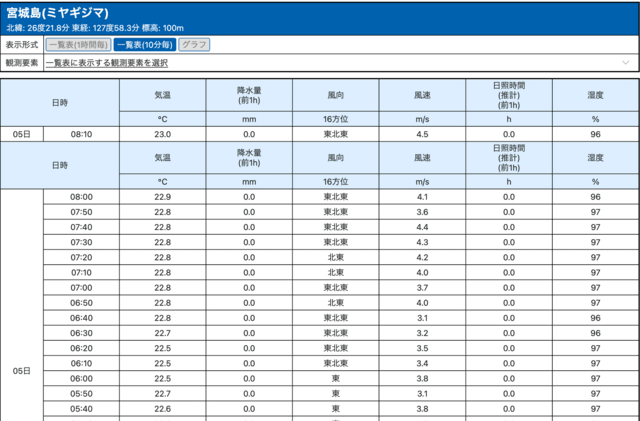Click wind speed 3.4 in the 06:10 row
Image resolution: width=640 pixels, height=421 pixels.
422,363
